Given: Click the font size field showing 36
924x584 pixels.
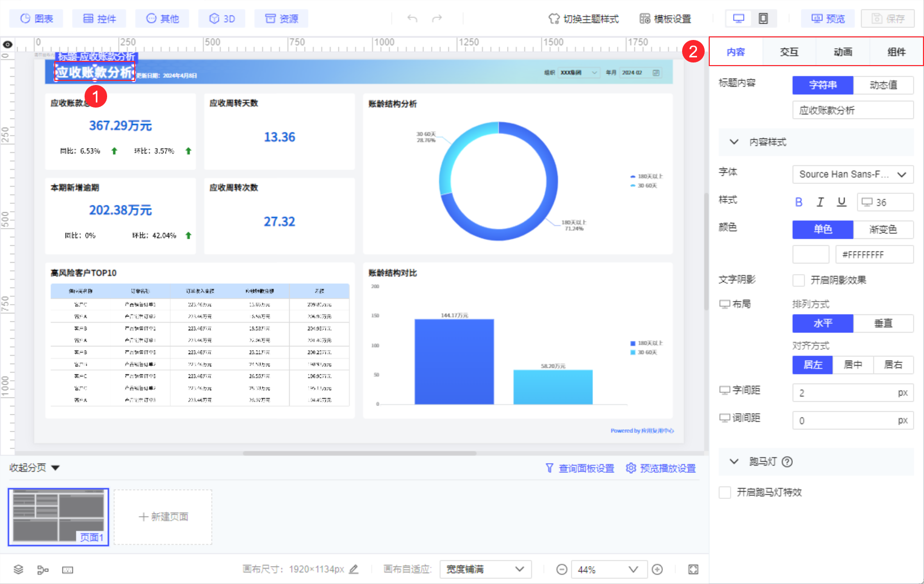Looking at the screenshot, I should click(x=885, y=202).
